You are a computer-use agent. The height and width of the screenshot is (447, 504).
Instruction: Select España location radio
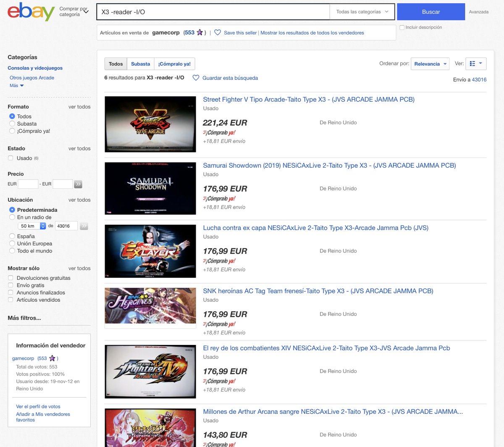[12, 236]
